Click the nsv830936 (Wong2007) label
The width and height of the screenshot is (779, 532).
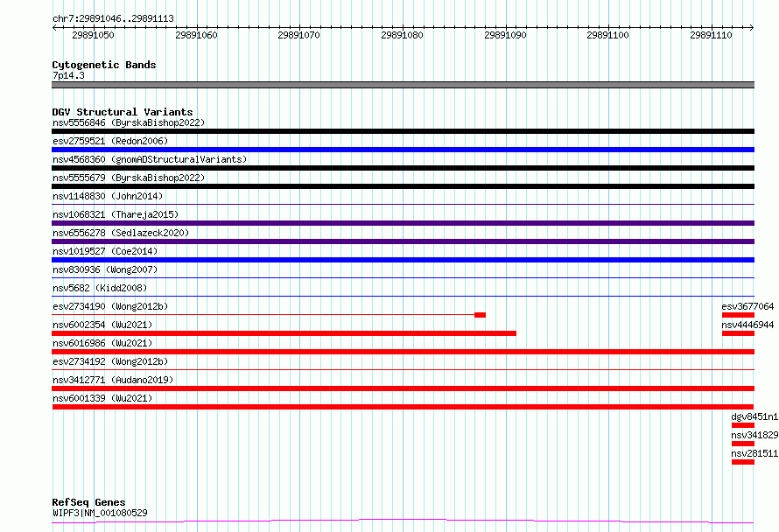pyautogui.click(x=105, y=269)
